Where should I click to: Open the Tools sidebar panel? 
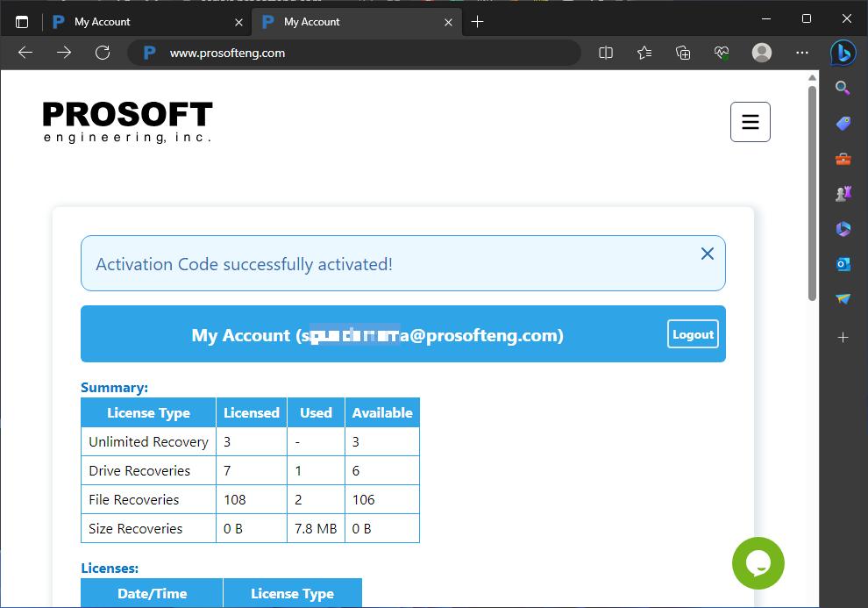843,159
